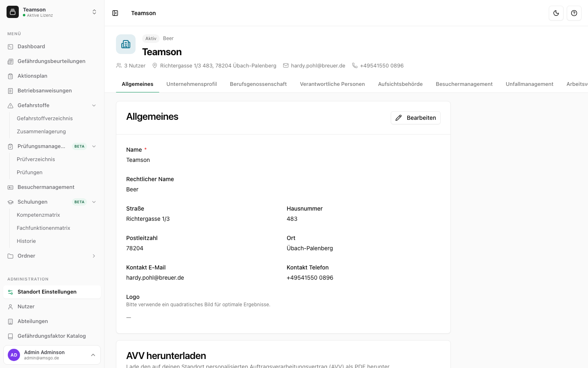Click the Bearbeiten button
The width and height of the screenshot is (588, 368).
(416, 118)
